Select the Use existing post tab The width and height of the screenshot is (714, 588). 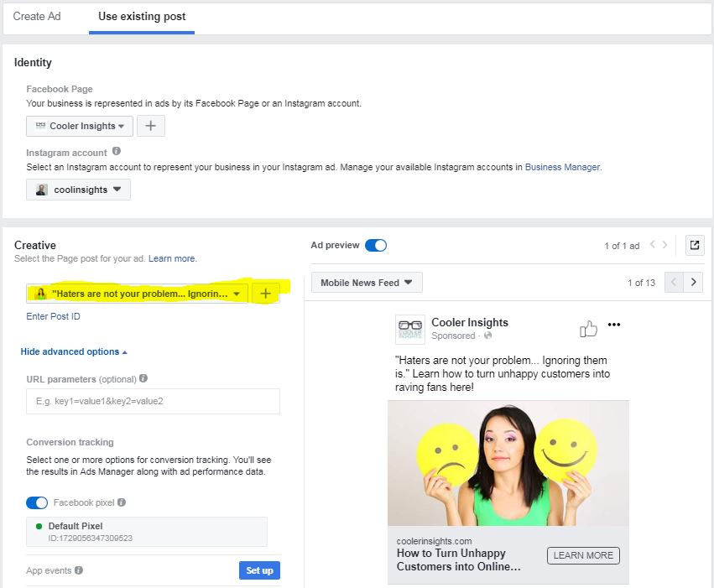[142, 17]
